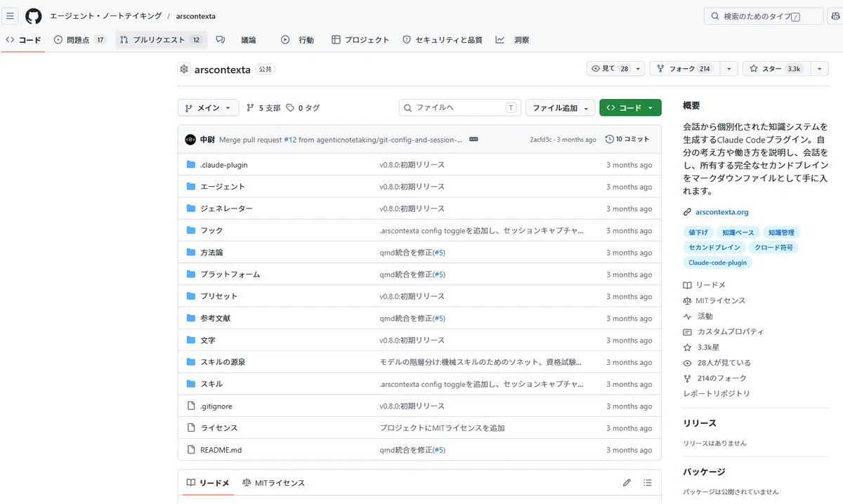Click the fork icon next to 214のフォーク
Screen dimensions: 843x504
688,378
